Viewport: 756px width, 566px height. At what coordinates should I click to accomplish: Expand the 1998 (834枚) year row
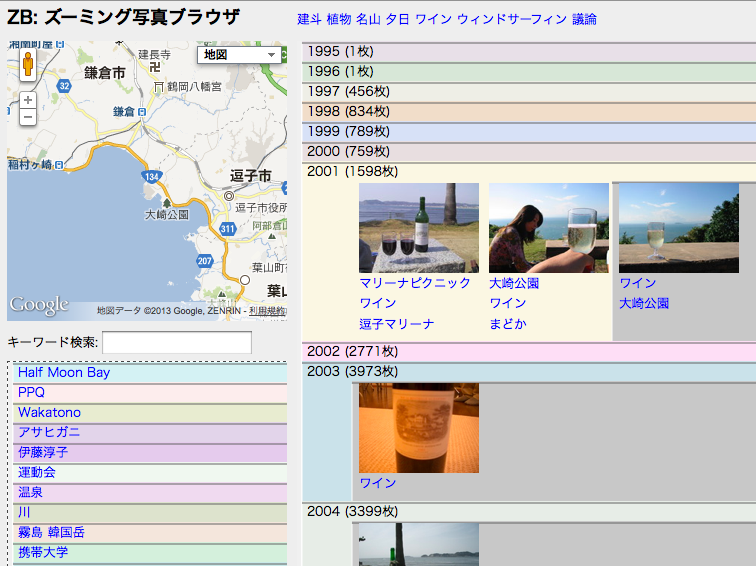529,111
